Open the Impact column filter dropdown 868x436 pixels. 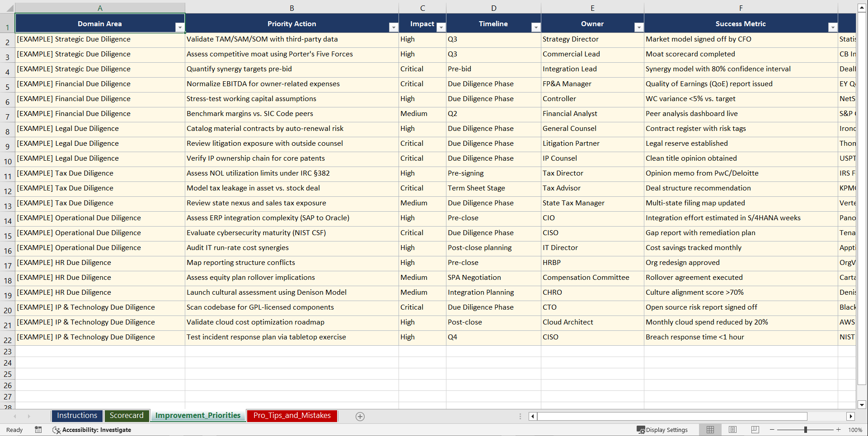tap(441, 27)
